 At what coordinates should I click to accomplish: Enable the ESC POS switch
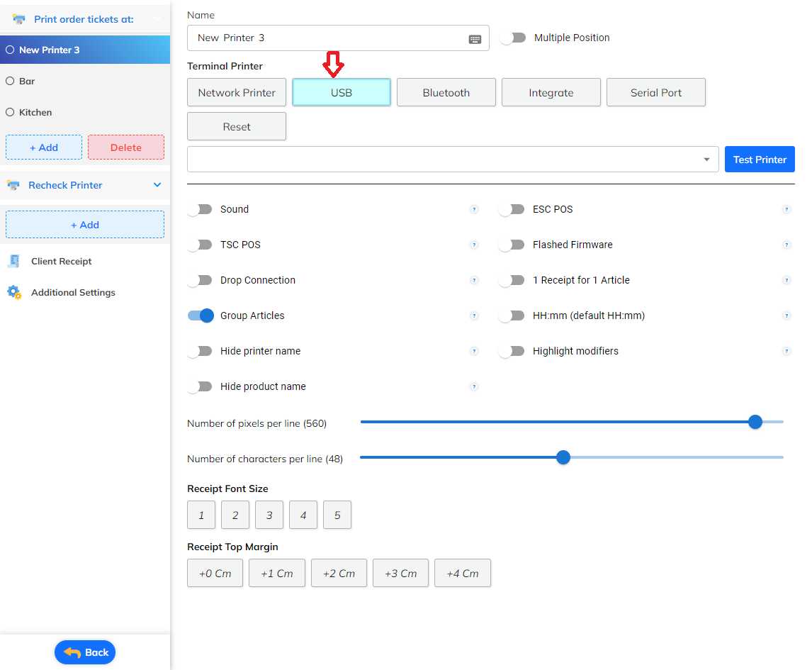[x=512, y=209]
